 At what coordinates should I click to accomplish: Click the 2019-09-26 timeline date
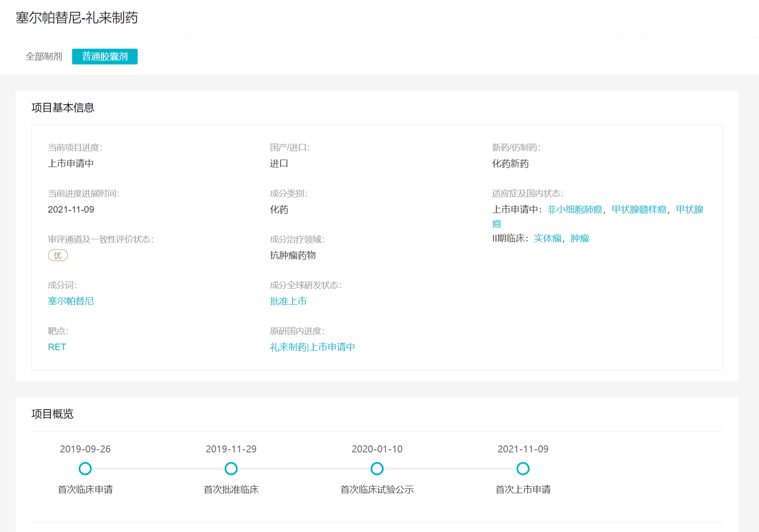[85, 449]
